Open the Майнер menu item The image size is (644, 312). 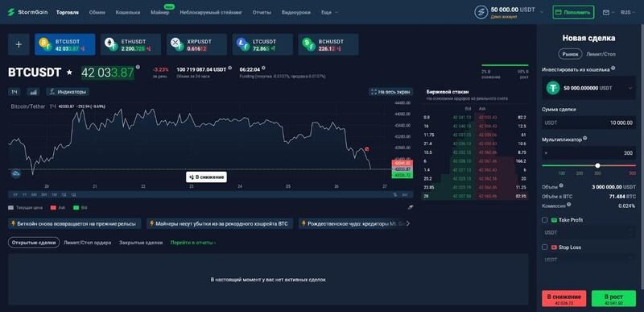tap(159, 12)
